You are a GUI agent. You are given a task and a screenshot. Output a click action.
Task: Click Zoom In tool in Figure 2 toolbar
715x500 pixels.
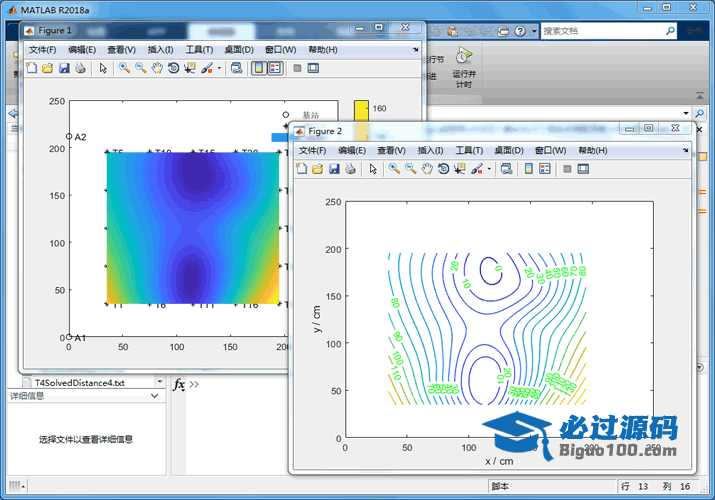click(395, 169)
